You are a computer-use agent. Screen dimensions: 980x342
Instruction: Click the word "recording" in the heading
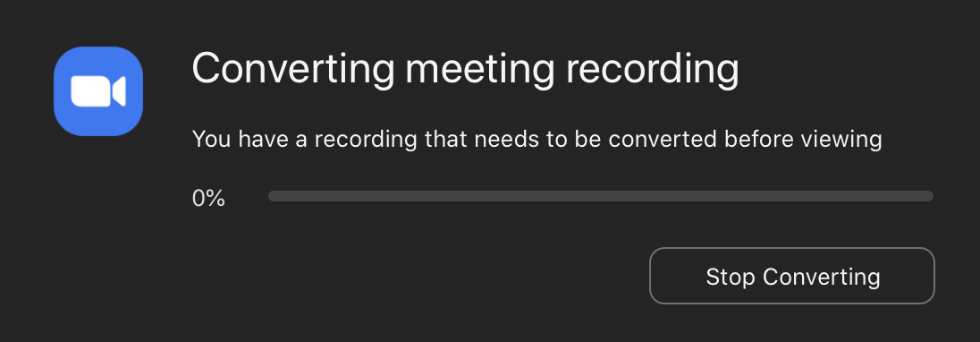pos(653,69)
